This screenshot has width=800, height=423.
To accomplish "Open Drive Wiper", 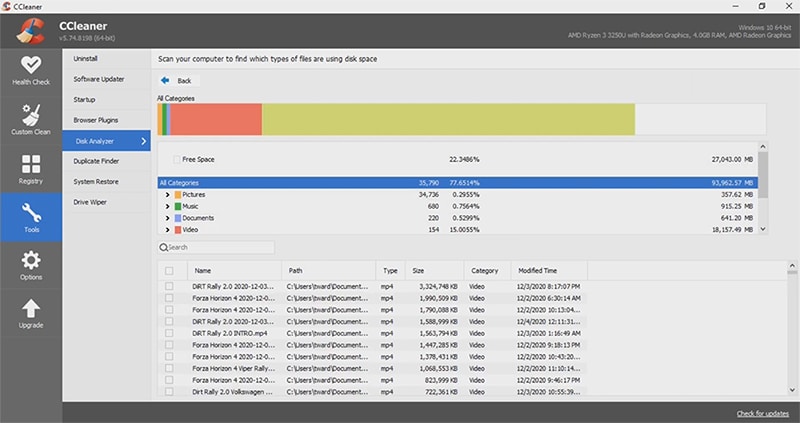I will (x=106, y=202).
